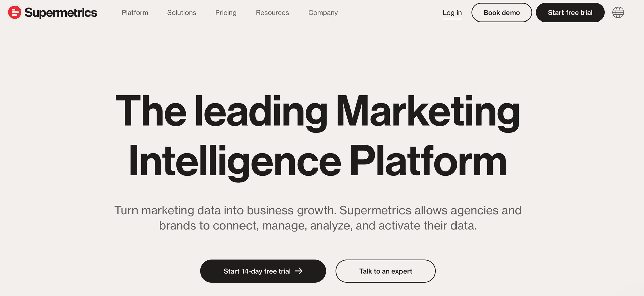Image resolution: width=644 pixels, height=296 pixels.
Task: Click the red Supermetrics logo icon
Action: tap(15, 13)
